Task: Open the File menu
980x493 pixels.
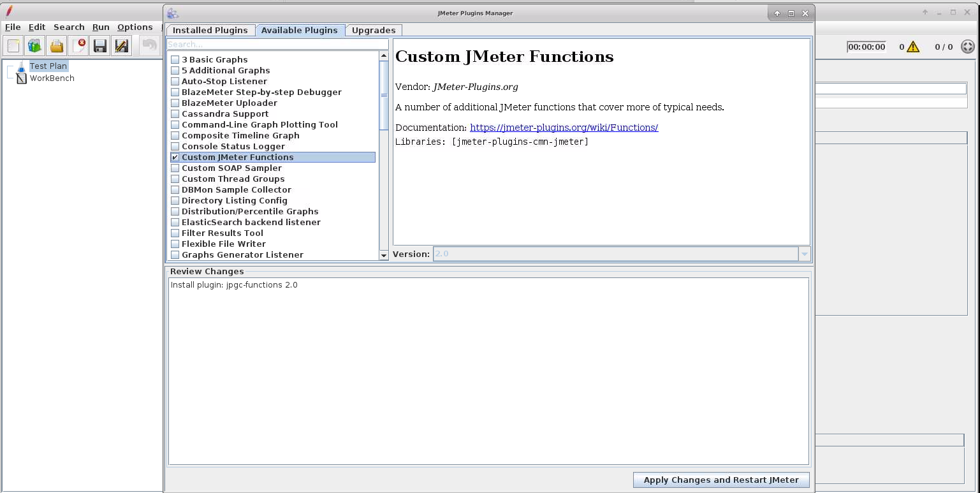Action: click(13, 27)
